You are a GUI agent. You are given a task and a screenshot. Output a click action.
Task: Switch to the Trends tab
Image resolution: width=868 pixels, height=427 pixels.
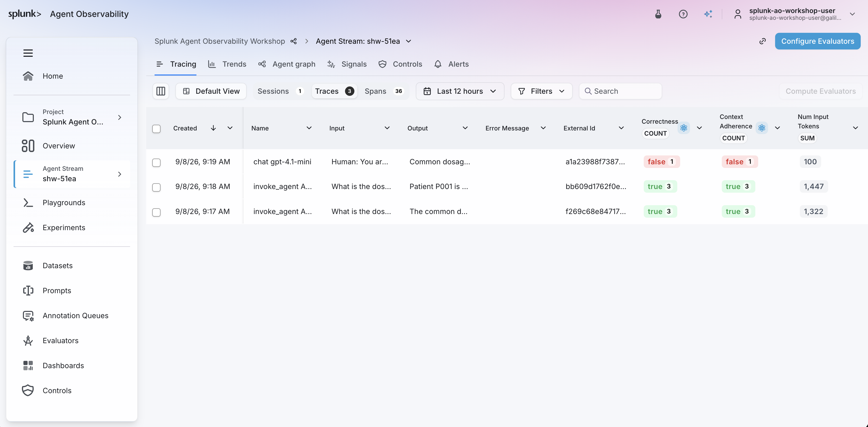pyautogui.click(x=227, y=64)
